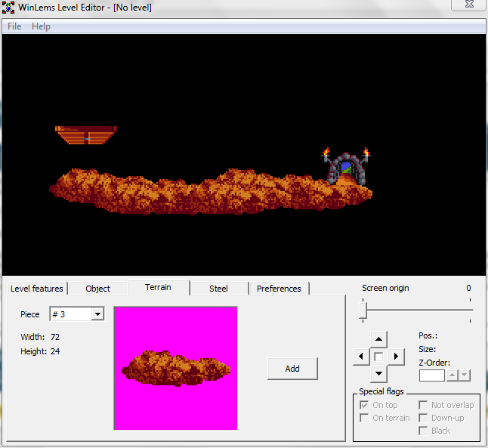The image size is (488, 448).
Task: Move piece up with the up arrow
Action: click(378, 339)
